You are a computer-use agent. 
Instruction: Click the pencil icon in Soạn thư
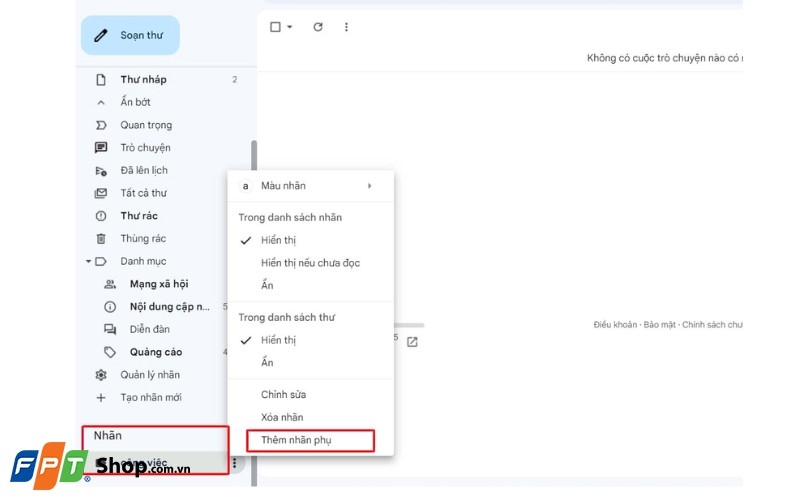[101, 35]
